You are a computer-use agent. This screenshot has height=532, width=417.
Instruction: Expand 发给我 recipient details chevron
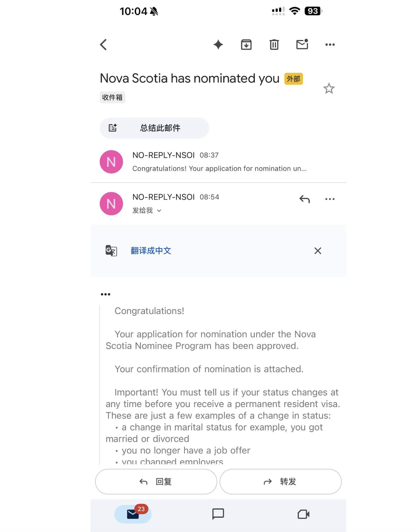(x=159, y=211)
